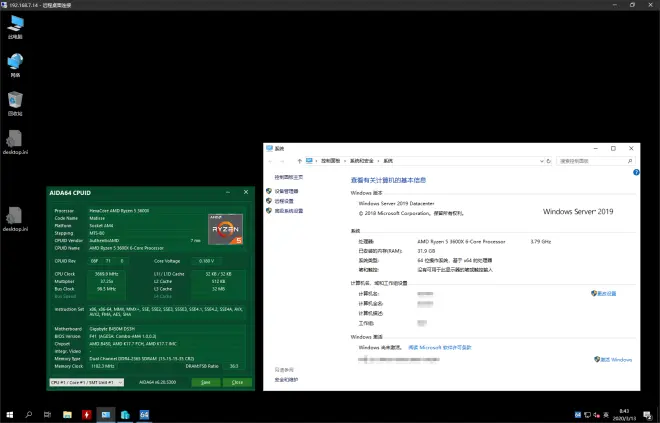
Task: Click the Forward arrow in System window
Action: [x=282, y=161]
